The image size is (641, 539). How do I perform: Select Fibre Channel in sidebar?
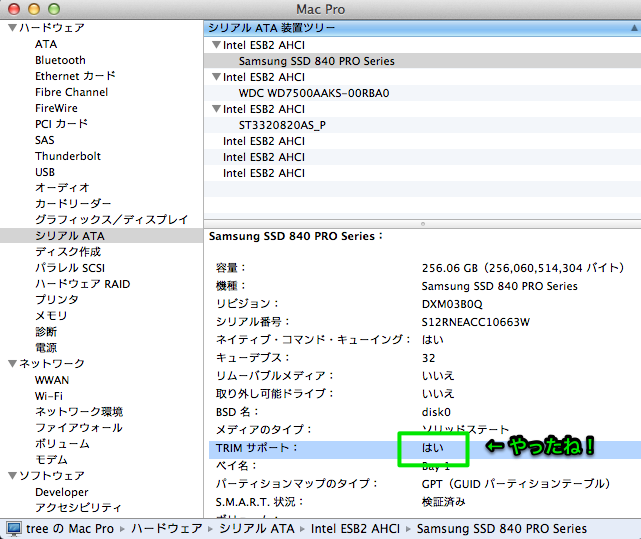[72, 92]
